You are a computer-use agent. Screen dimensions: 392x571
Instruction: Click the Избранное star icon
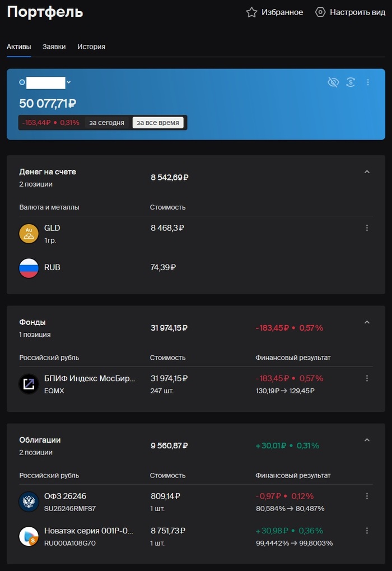(252, 12)
